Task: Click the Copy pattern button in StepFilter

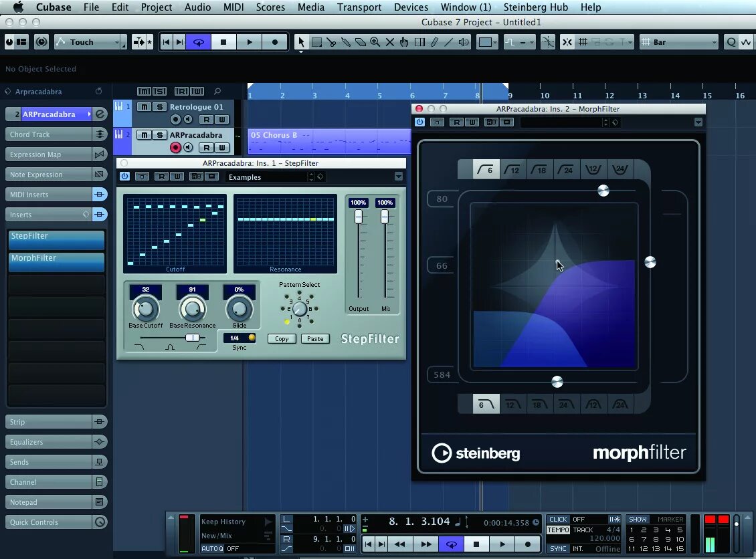Action: 282,339
